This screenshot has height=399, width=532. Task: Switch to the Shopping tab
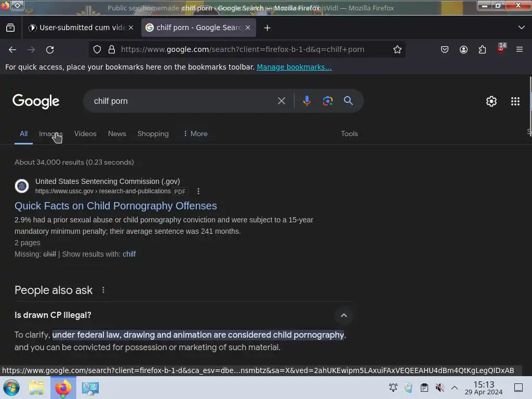[x=153, y=134]
